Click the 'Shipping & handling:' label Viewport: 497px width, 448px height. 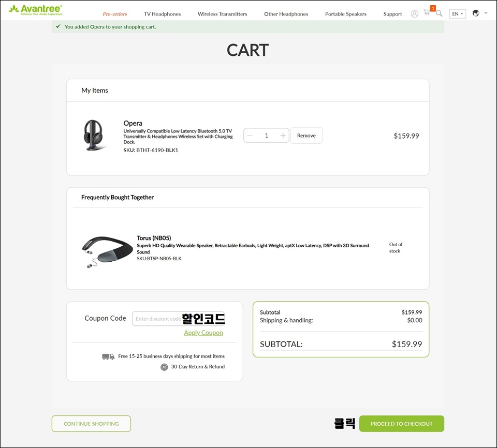(x=286, y=320)
